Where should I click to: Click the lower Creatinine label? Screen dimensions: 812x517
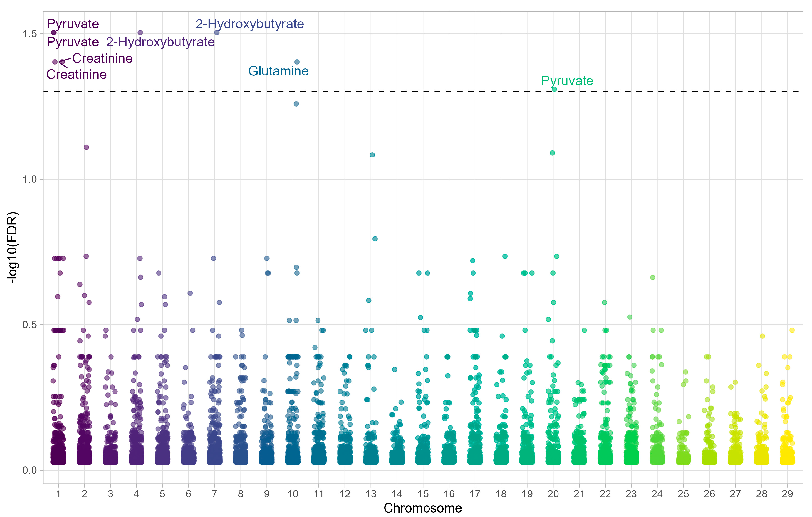77,74
